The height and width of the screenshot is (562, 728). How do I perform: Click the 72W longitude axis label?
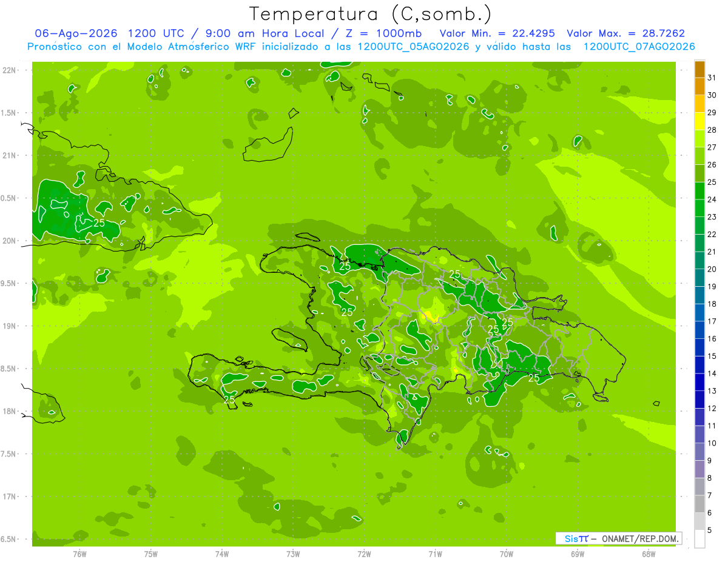[x=364, y=554]
